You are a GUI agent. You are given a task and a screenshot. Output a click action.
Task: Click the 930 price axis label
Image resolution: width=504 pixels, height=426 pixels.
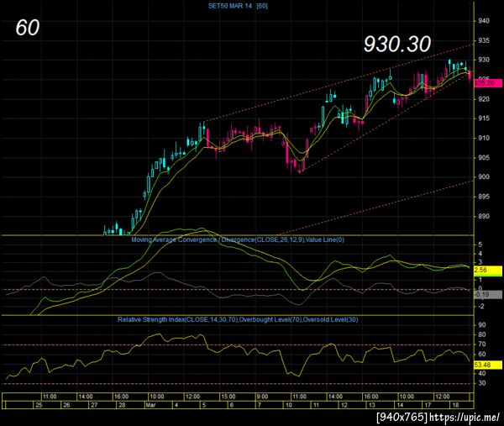click(x=484, y=60)
